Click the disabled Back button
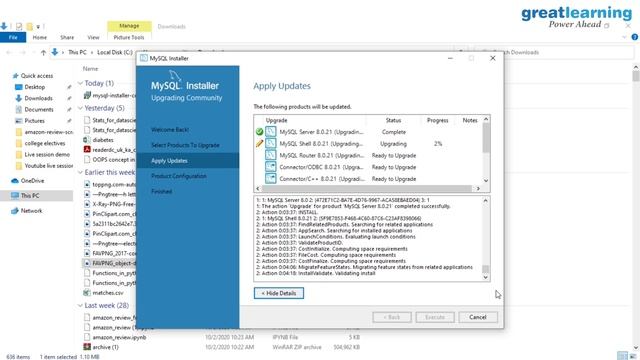The height and width of the screenshot is (360, 640). click(391, 317)
